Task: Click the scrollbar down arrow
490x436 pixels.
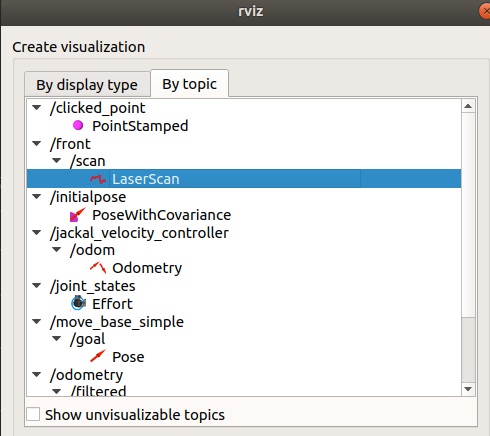Action: (468, 389)
